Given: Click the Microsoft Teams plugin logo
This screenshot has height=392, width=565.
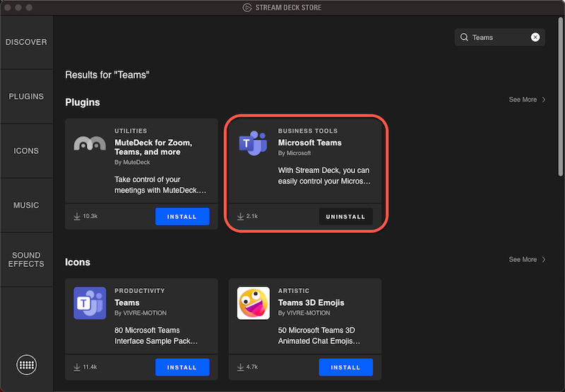Looking at the screenshot, I should (x=253, y=143).
